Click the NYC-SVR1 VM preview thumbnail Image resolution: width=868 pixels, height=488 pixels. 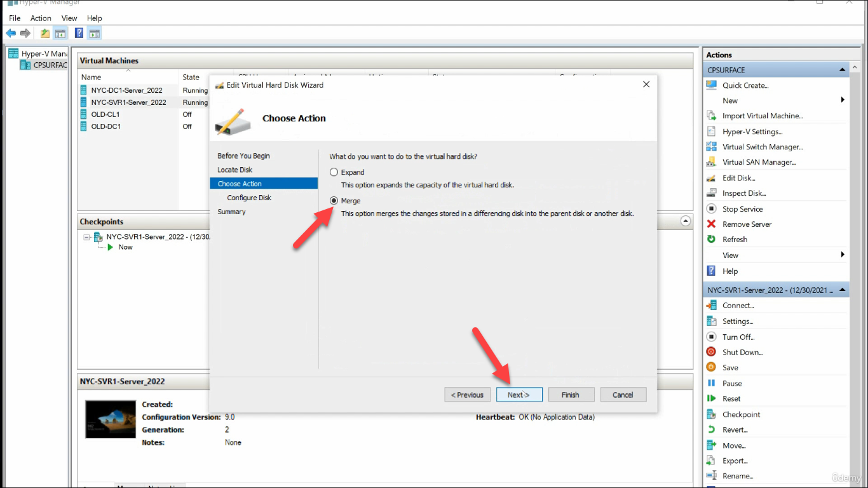pos(111,419)
